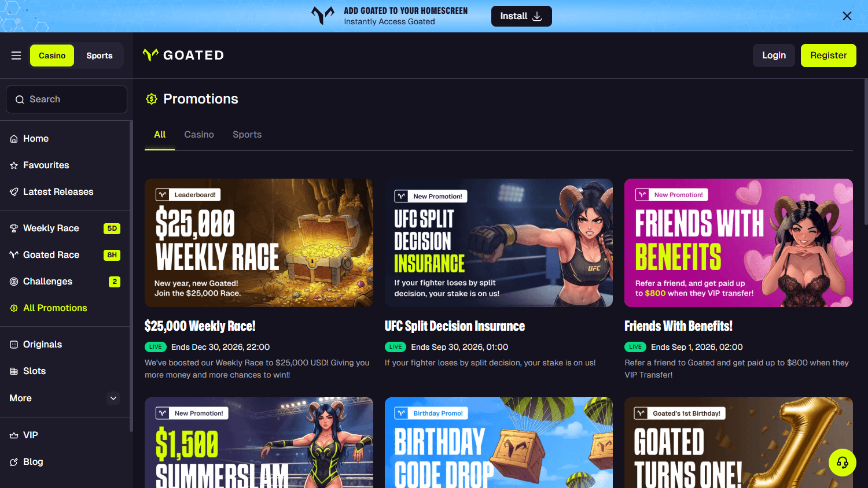868x488 pixels.
Task: Open the $25,000 Weekly Race! title link
Action: coord(200,326)
